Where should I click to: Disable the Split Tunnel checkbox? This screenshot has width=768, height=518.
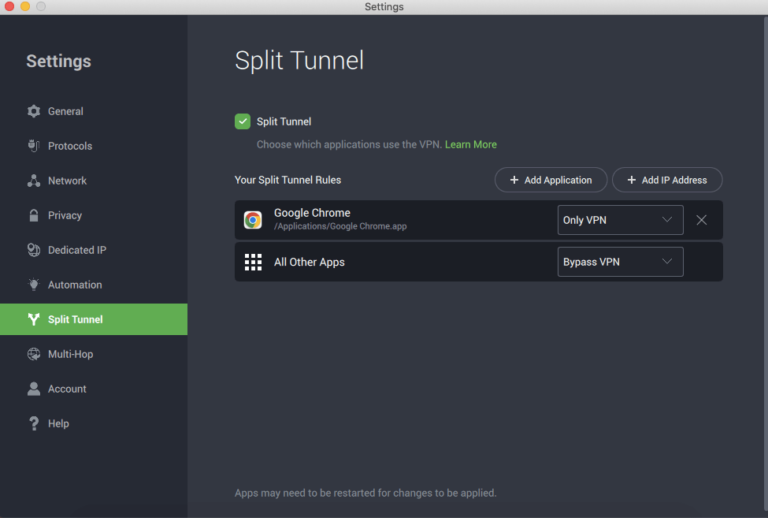(242, 121)
